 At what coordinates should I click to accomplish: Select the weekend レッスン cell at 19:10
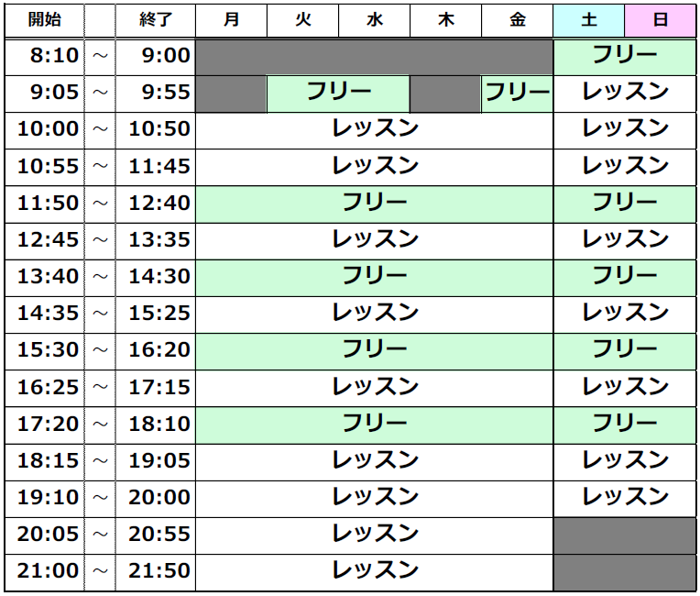625,499
